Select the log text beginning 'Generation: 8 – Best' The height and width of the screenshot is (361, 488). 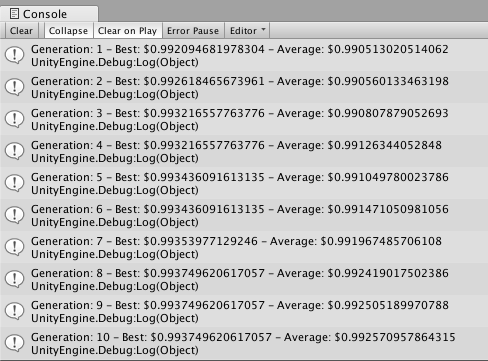240,273
